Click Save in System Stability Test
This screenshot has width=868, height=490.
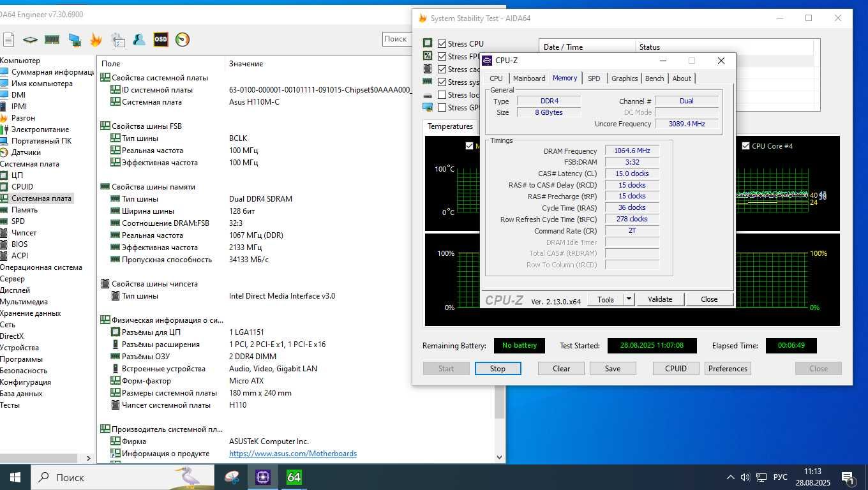click(x=613, y=369)
